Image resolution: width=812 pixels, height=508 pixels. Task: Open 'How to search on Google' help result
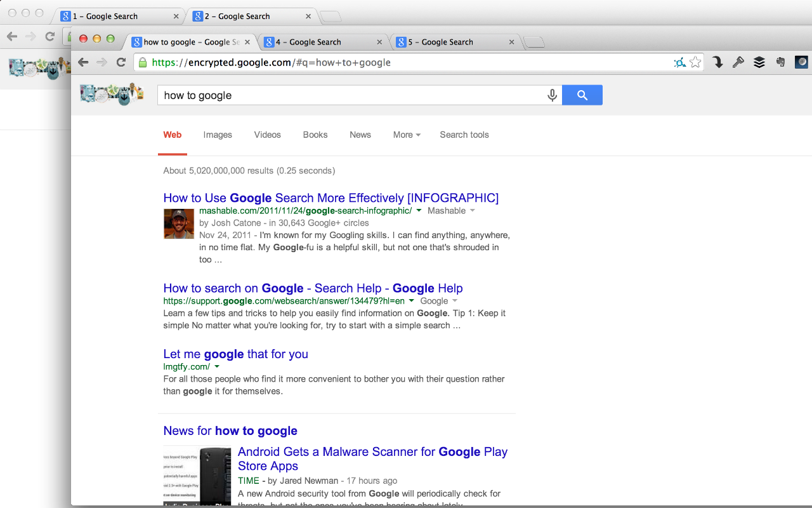[x=313, y=288]
